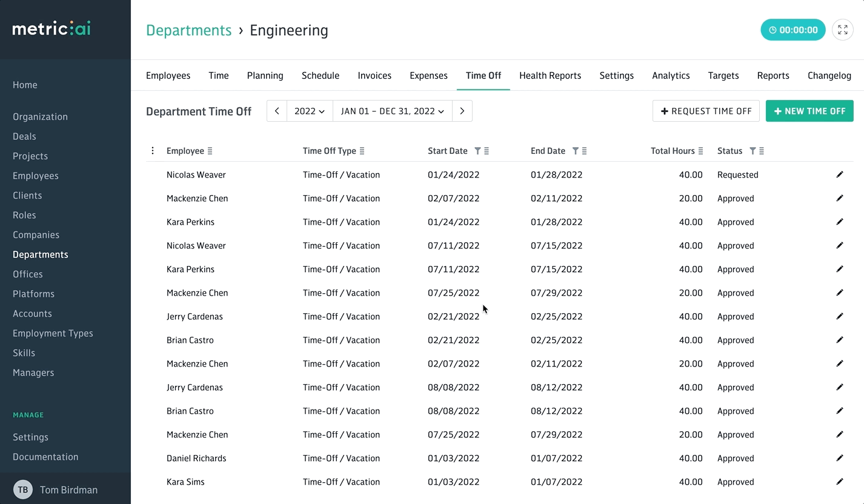This screenshot has width=864, height=504.
Task: Click the New Time Off button
Action: pyautogui.click(x=809, y=111)
